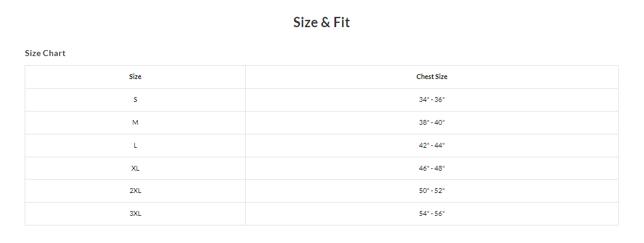
Task: Select the S size cell
Action: point(135,100)
